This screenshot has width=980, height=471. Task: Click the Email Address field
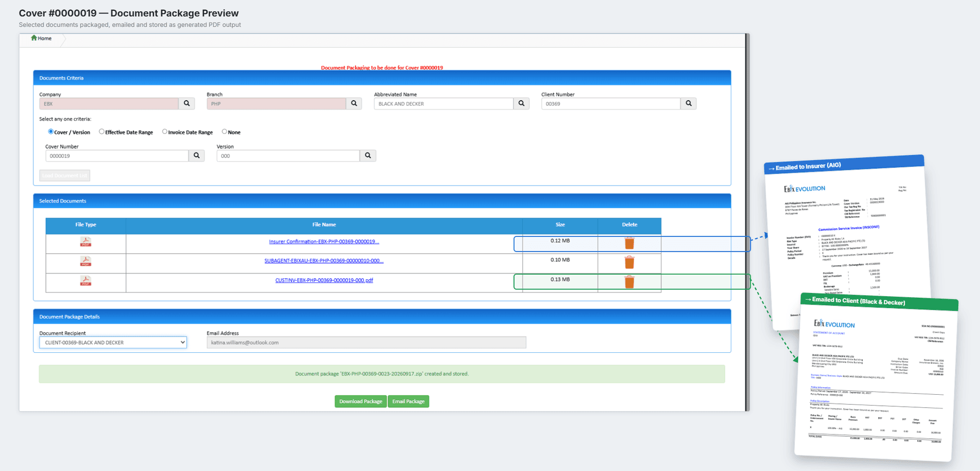pos(366,342)
